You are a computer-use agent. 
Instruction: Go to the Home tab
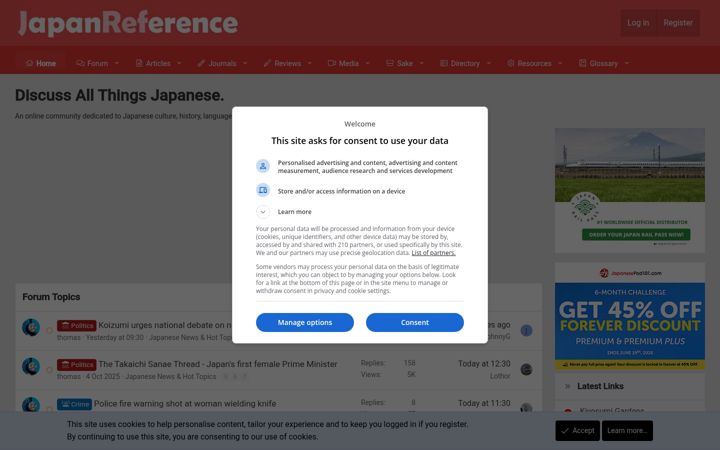(x=41, y=63)
